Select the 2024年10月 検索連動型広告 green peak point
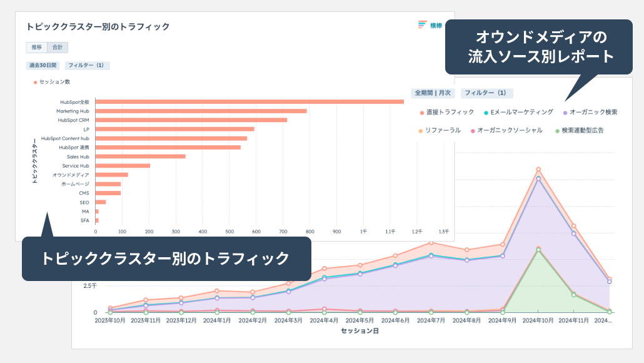This screenshot has height=363, width=644. click(538, 250)
